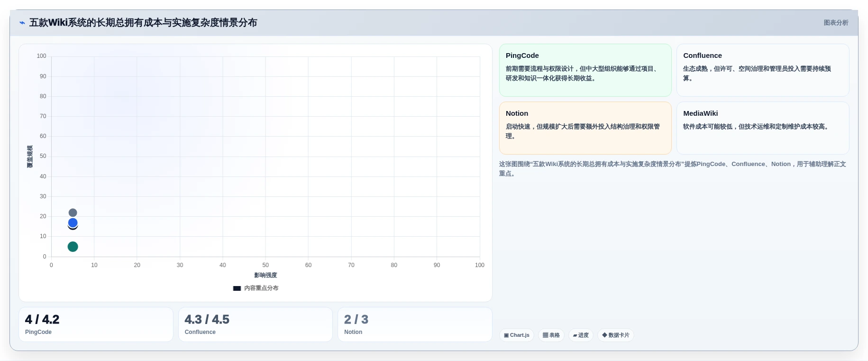Click the Chart.js tag chip

coord(517,335)
